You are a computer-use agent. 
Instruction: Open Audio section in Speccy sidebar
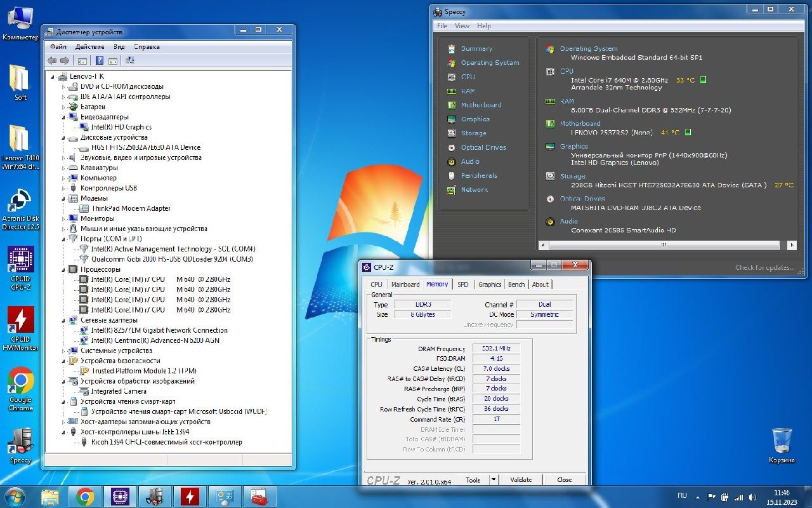click(470, 161)
